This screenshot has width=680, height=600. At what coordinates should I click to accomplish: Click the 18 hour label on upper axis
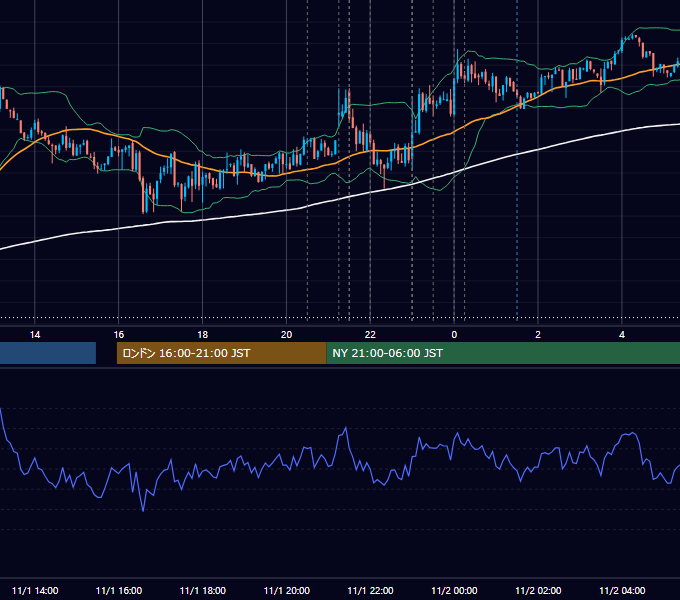(x=203, y=335)
